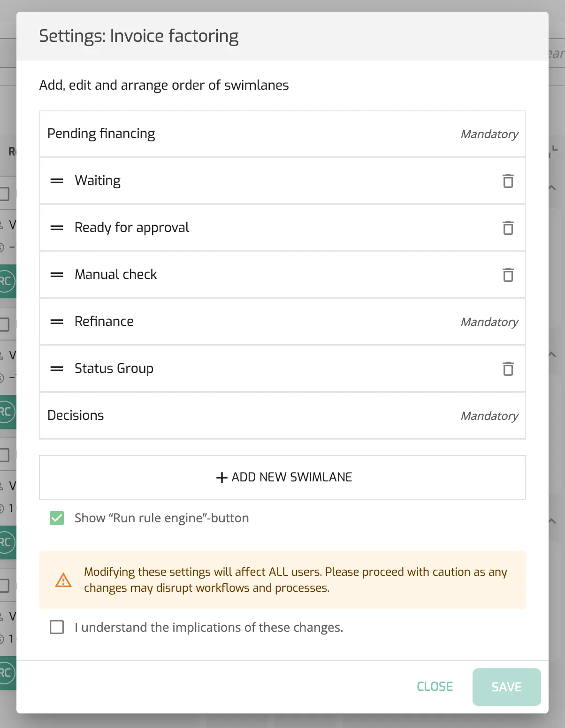Image resolution: width=565 pixels, height=728 pixels.
Task: Select the Status Group drag handle
Action: (x=57, y=369)
